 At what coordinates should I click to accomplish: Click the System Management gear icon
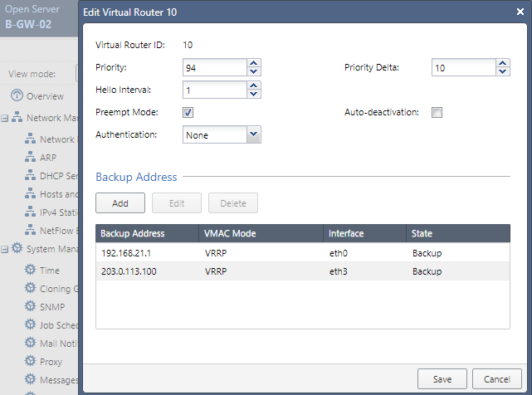coord(17,248)
